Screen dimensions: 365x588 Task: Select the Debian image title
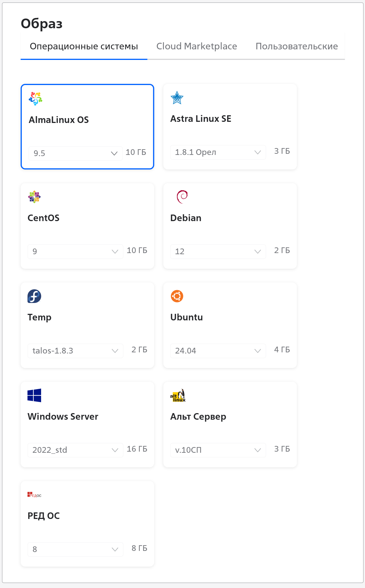click(x=186, y=218)
